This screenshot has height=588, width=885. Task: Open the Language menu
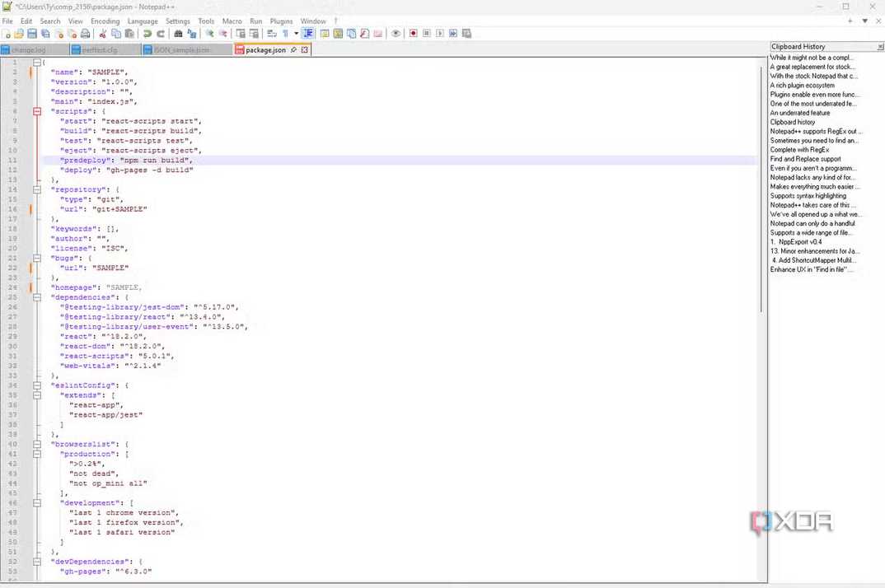143,21
